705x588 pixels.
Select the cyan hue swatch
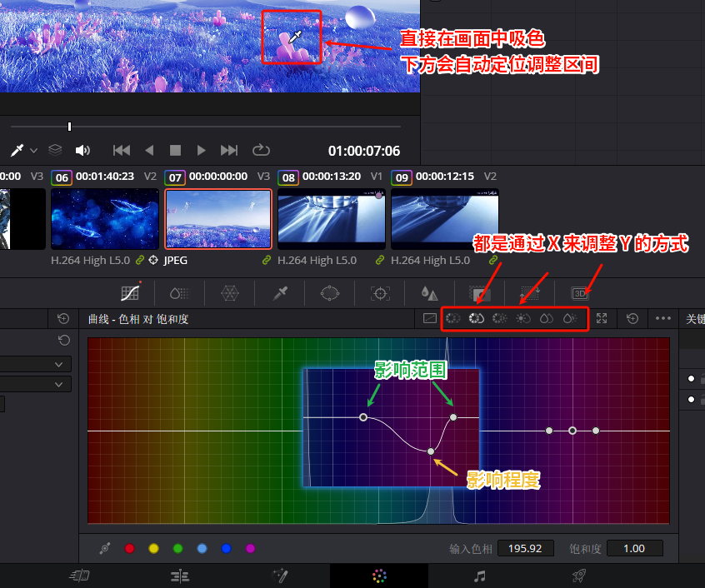click(x=202, y=549)
